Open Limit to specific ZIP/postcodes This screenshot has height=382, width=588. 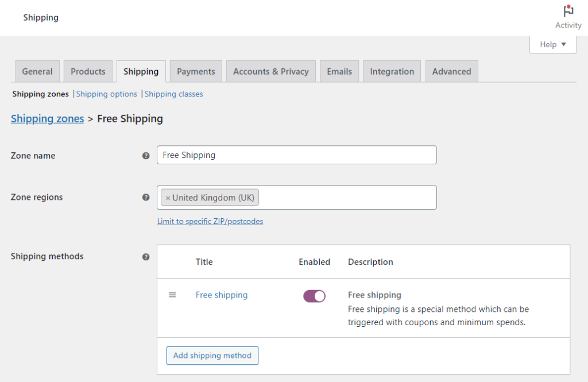click(210, 221)
